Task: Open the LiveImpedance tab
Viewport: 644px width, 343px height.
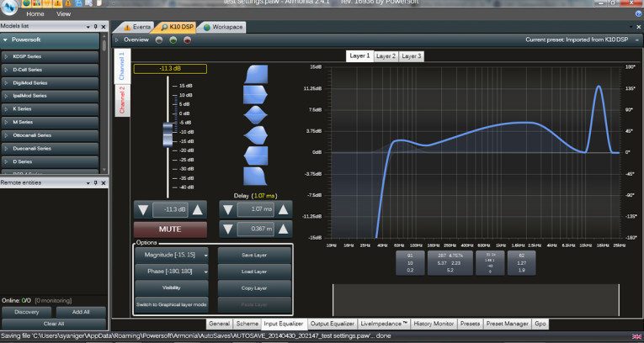Action: (x=384, y=324)
